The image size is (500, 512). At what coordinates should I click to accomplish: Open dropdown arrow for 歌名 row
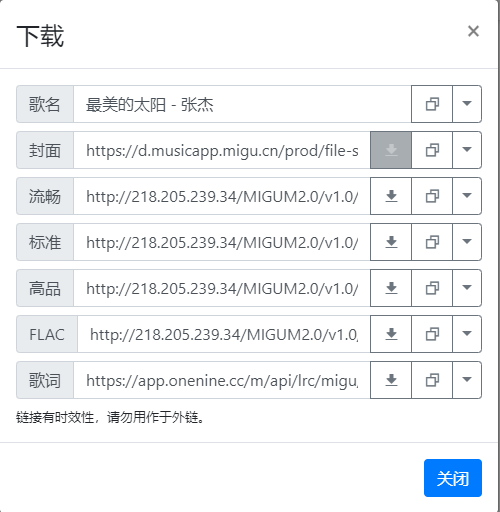pos(467,104)
